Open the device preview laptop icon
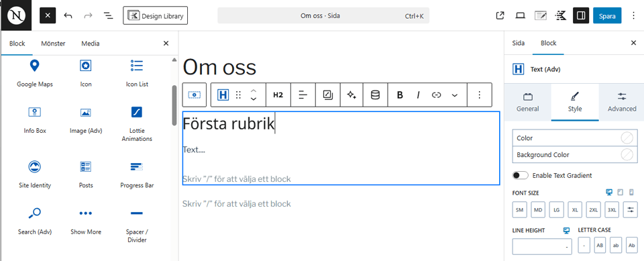 pyautogui.click(x=521, y=15)
